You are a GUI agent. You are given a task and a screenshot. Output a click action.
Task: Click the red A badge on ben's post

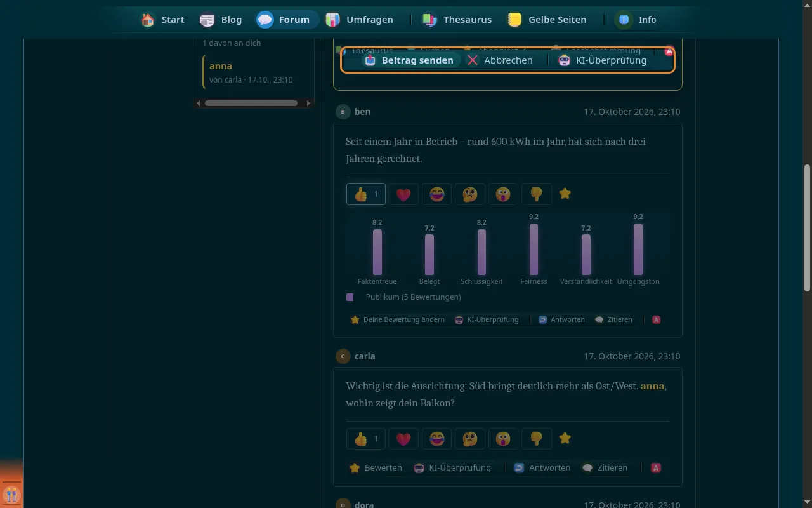click(x=657, y=319)
